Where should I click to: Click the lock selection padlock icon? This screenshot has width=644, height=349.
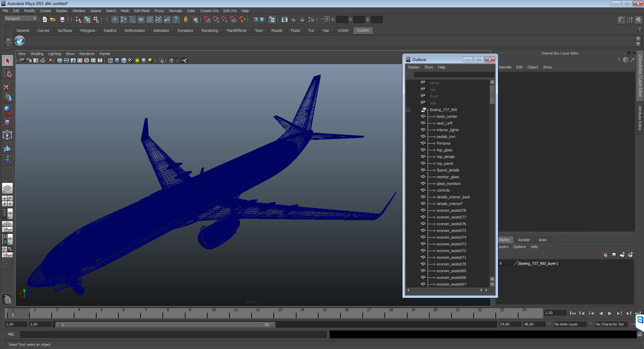[185, 19]
